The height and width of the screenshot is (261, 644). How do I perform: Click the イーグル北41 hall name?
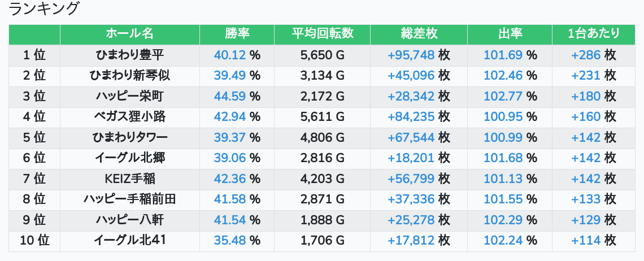129,241
